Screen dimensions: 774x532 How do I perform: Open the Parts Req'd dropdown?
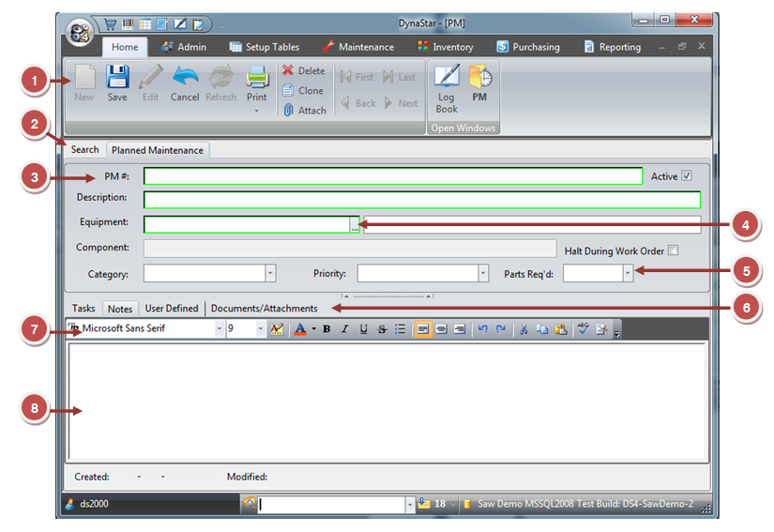[628, 273]
